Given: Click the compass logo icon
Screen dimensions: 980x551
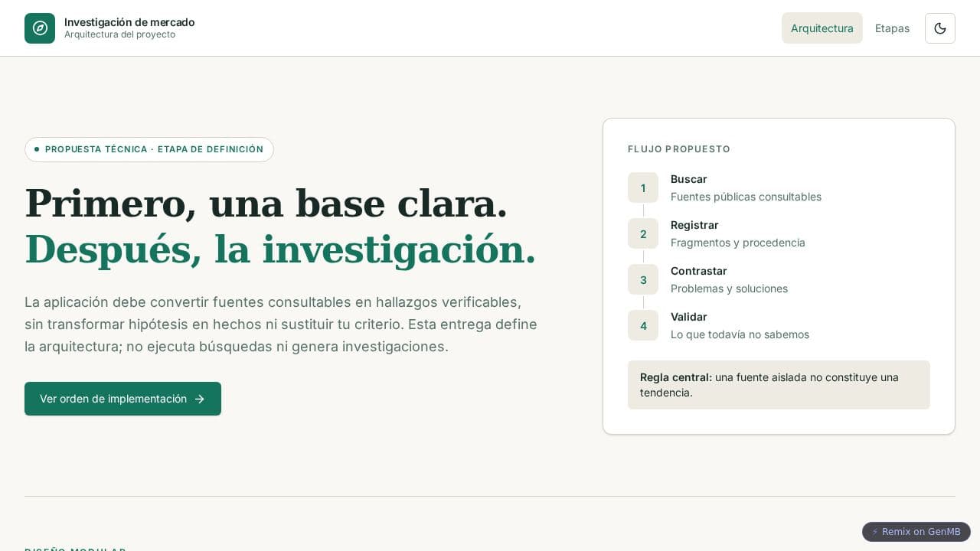Looking at the screenshot, I should click(x=40, y=28).
